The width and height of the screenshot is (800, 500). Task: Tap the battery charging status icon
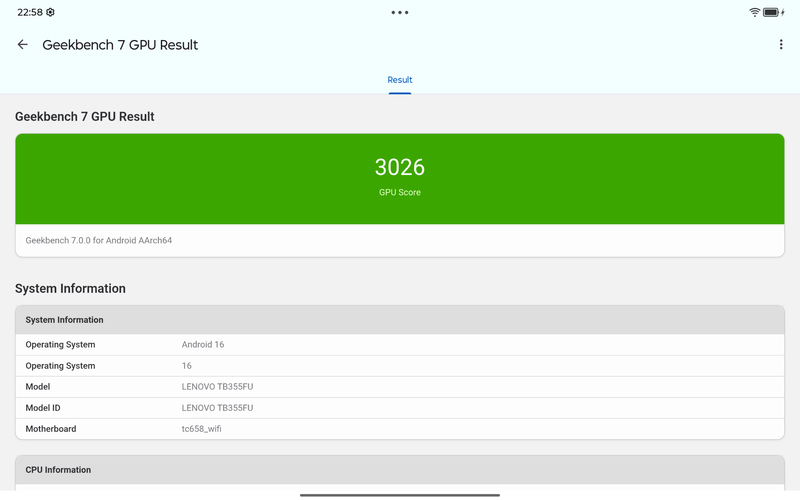click(773, 12)
